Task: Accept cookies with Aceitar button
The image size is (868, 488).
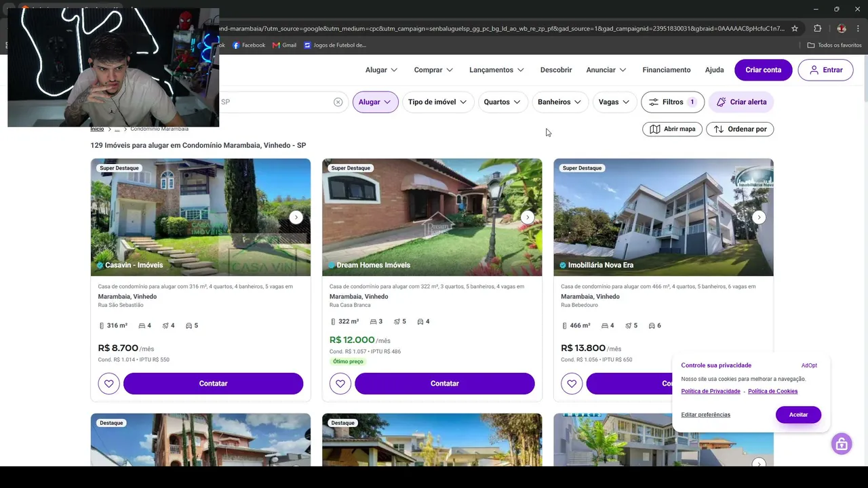Action: pyautogui.click(x=798, y=415)
